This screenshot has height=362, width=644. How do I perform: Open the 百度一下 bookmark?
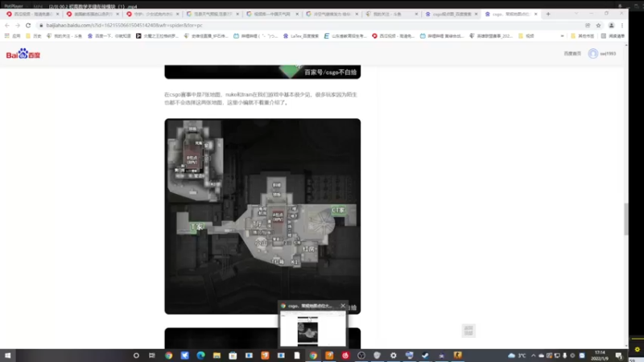click(x=109, y=36)
